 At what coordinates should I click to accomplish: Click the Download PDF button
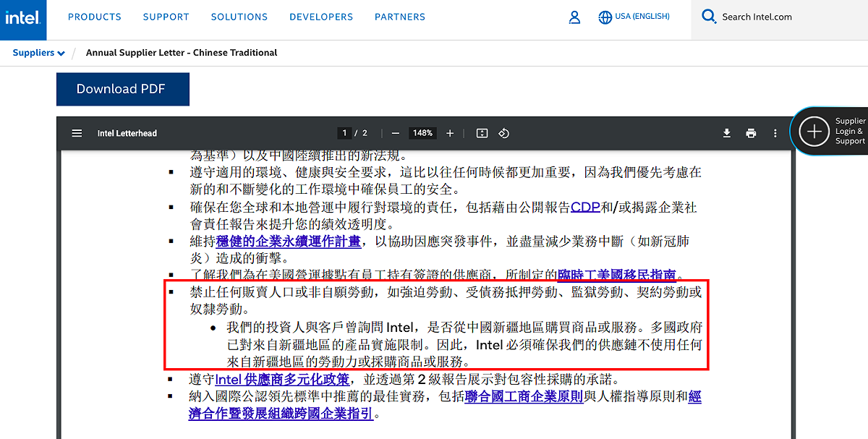point(123,89)
